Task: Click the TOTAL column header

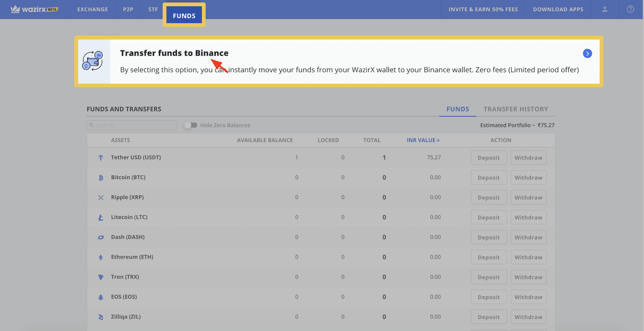Action: tap(372, 140)
